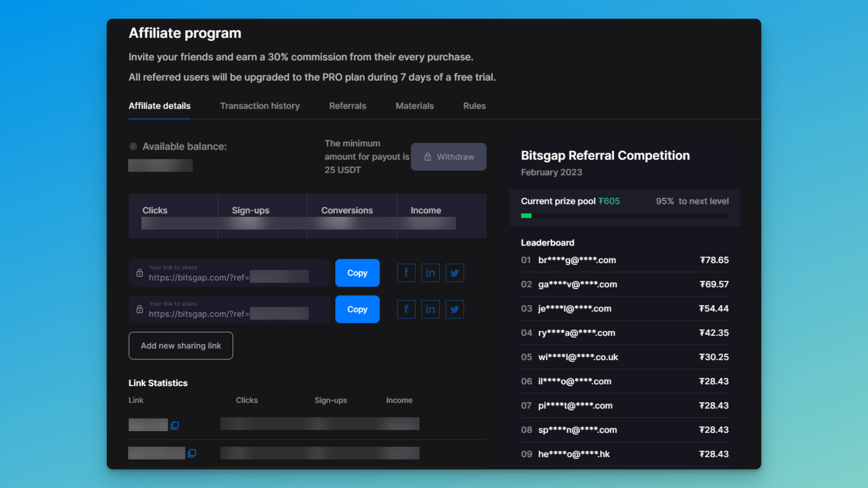This screenshot has width=868, height=488.
Task: Click the Conversions stat card
Action: click(352, 216)
